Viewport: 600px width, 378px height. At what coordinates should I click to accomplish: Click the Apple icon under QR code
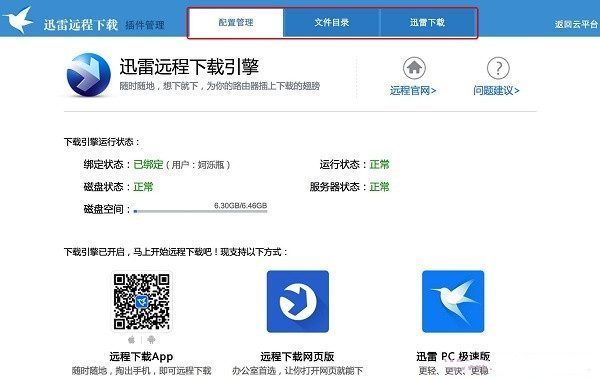click(131, 339)
